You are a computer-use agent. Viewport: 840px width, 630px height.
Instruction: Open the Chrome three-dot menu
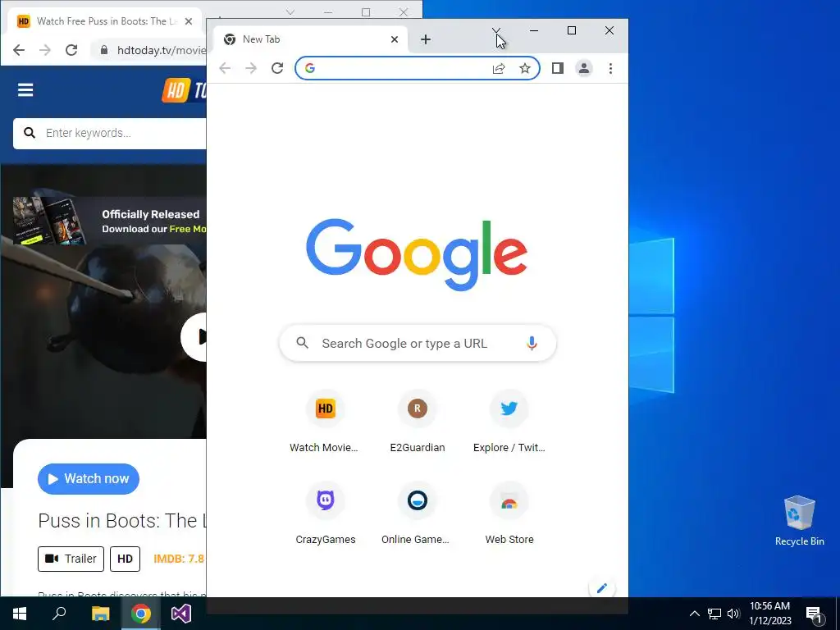coord(610,68)
